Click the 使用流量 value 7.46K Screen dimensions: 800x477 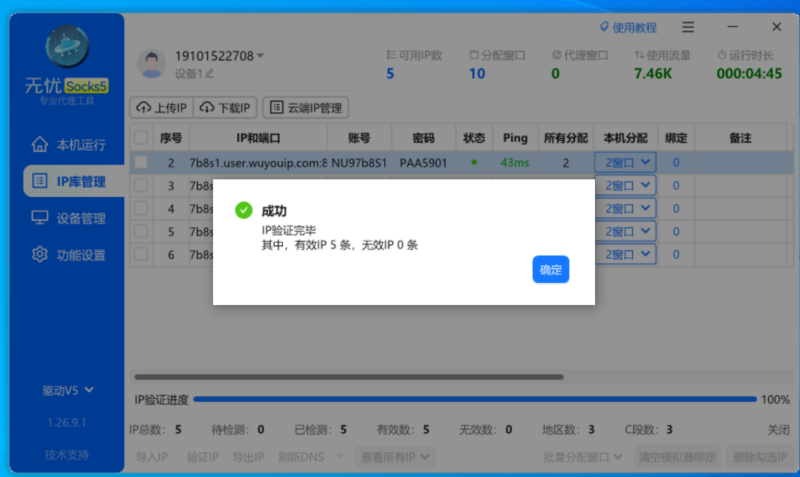653,74
